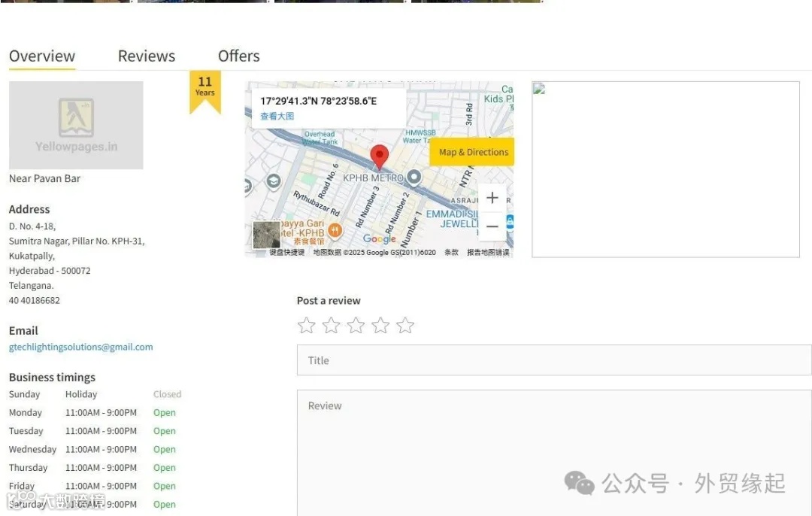The height and width of the screenshot is (516, 812).
Task: Click the graduation cap marker on the map
Action: click(x=274, y=181)
